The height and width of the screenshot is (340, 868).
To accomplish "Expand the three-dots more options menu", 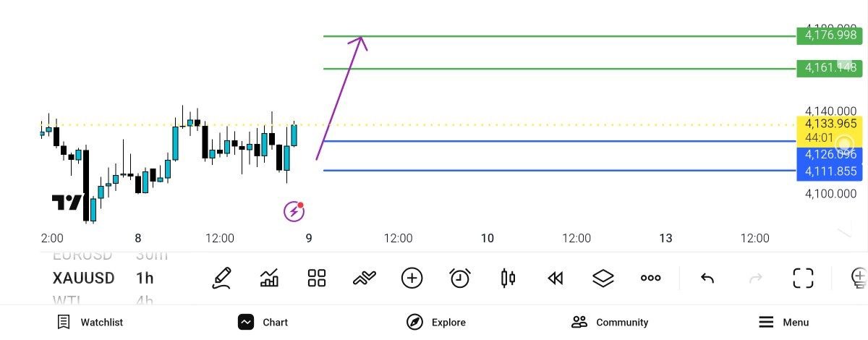I will pyautogui.click(x=651, y=279).
